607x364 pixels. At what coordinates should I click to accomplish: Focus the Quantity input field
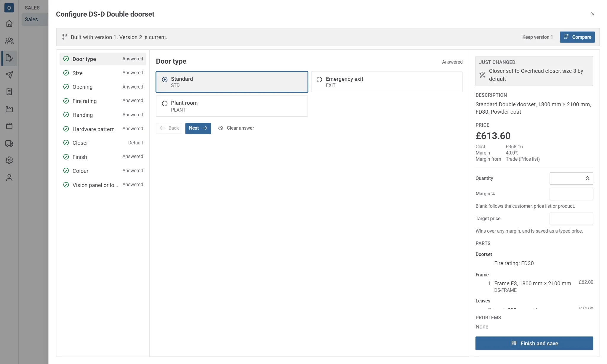click(x=571, y=178)
